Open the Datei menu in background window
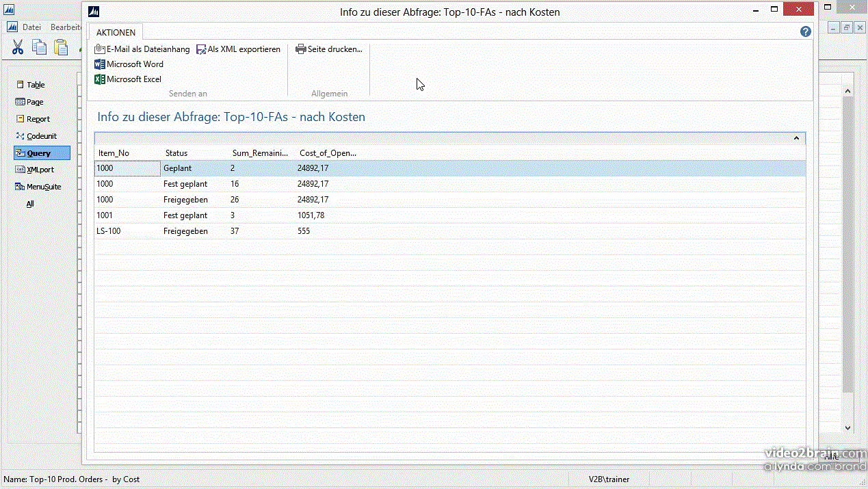The height and width of the screenshot is (489, 868). point(31,27)
